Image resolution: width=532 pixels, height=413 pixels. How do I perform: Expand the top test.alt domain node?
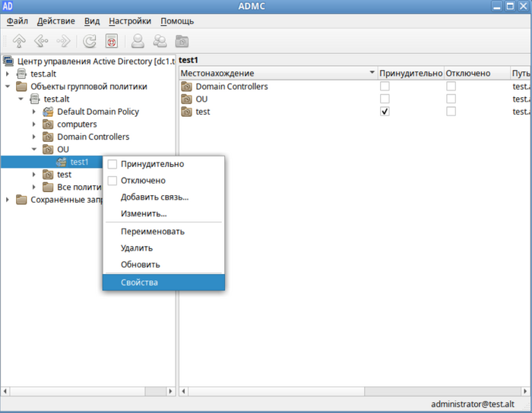coord(8,74)
